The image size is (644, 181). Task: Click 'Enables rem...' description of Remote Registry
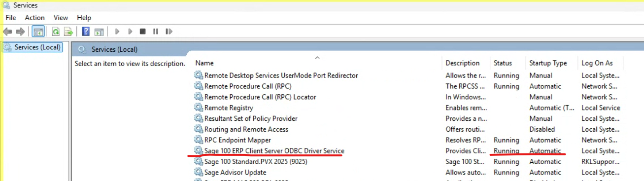coord(466,108)
